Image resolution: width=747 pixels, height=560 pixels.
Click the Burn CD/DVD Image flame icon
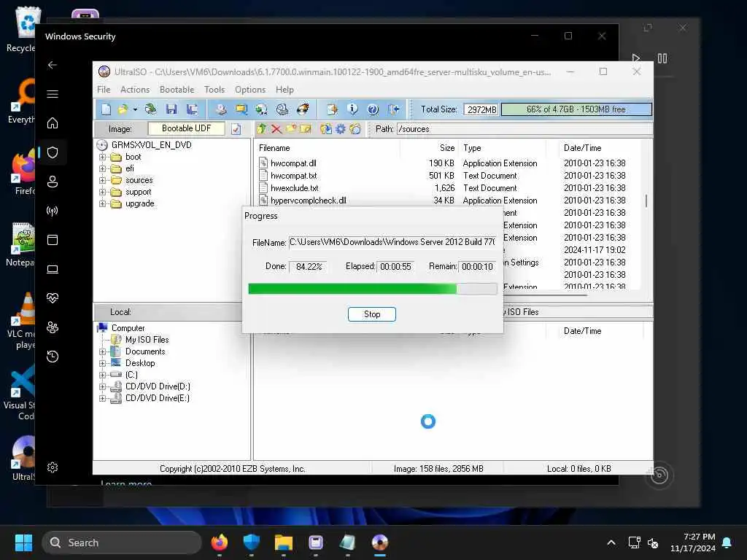(303, 109)
